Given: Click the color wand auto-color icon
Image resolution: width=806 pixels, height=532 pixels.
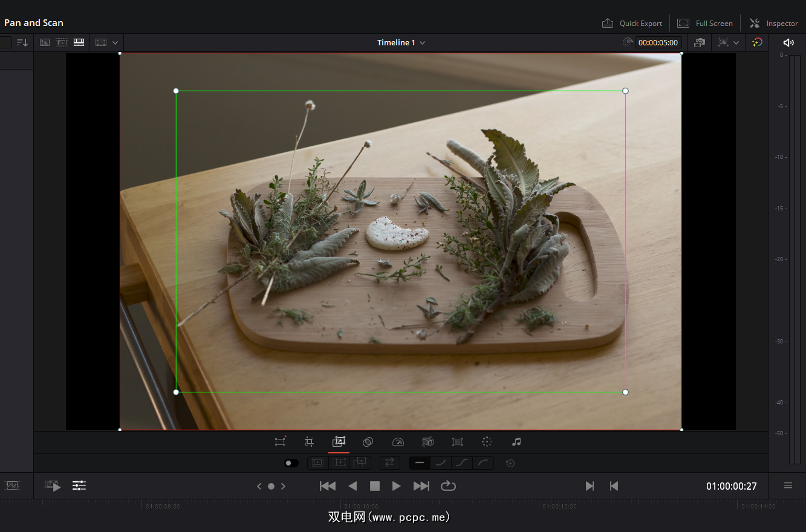Looking at the screenshot, I should pyautogui.click(x=757, y=42).
